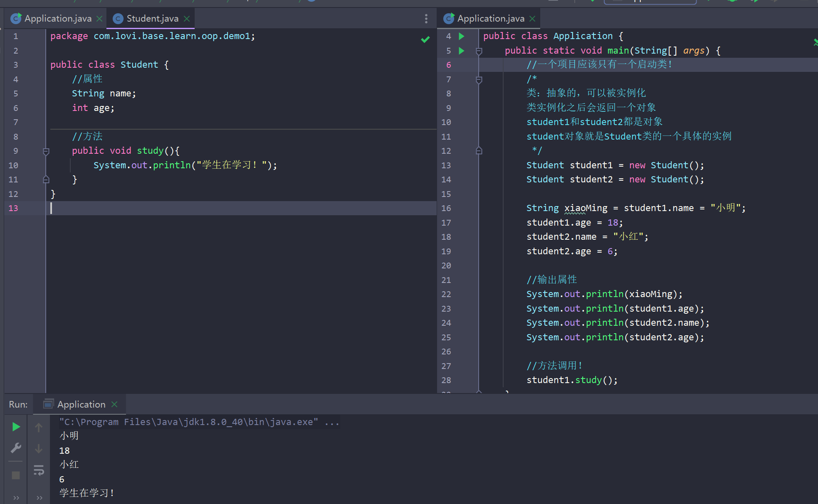Collapse the study() method fold marker
The height and width of the screenshot is (504, 818).
pyautogui.click(x=46, y=151)
